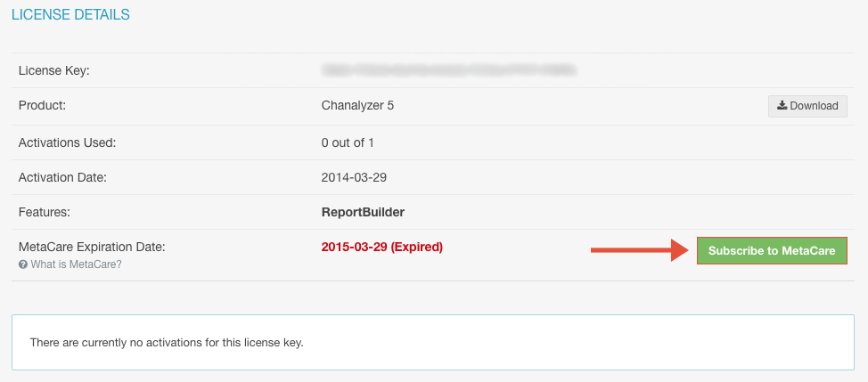This screenshot has height=382, width=868.
Task: Click the question mark help icon
Action: coord(23,264)
